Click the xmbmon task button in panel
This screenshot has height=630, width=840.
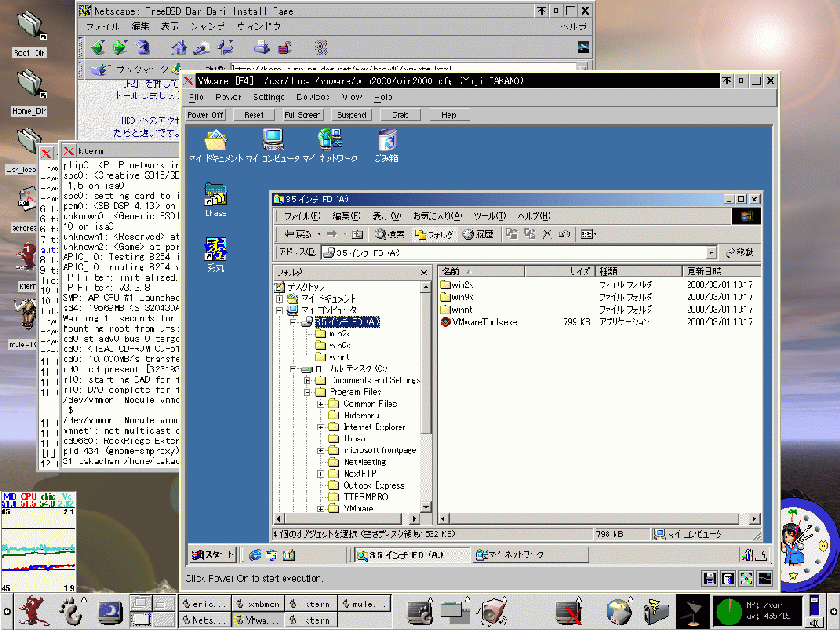pos(258,604)
